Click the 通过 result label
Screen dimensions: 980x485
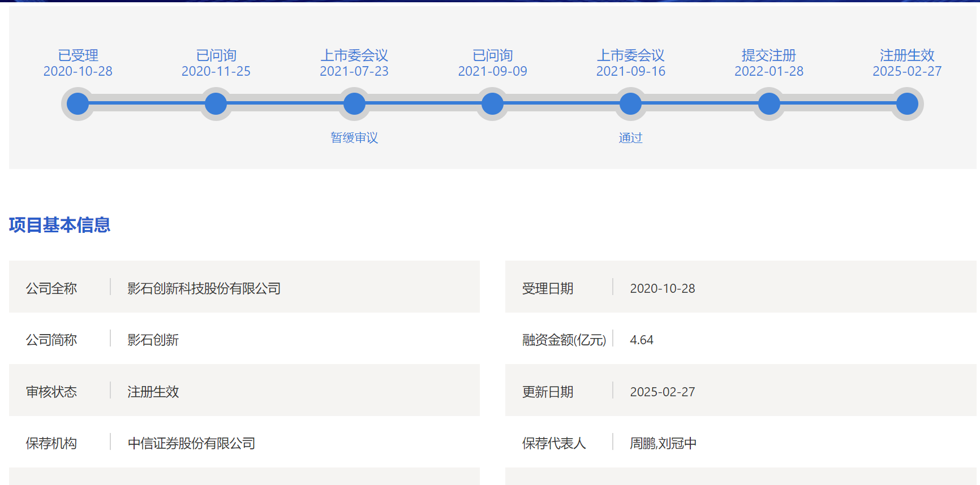point(630,138)
